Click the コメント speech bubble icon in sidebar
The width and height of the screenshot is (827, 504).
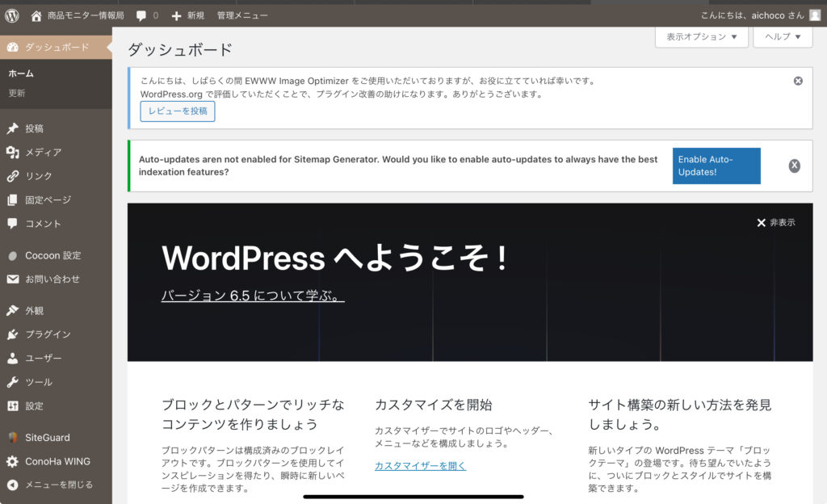coord(13,224)
